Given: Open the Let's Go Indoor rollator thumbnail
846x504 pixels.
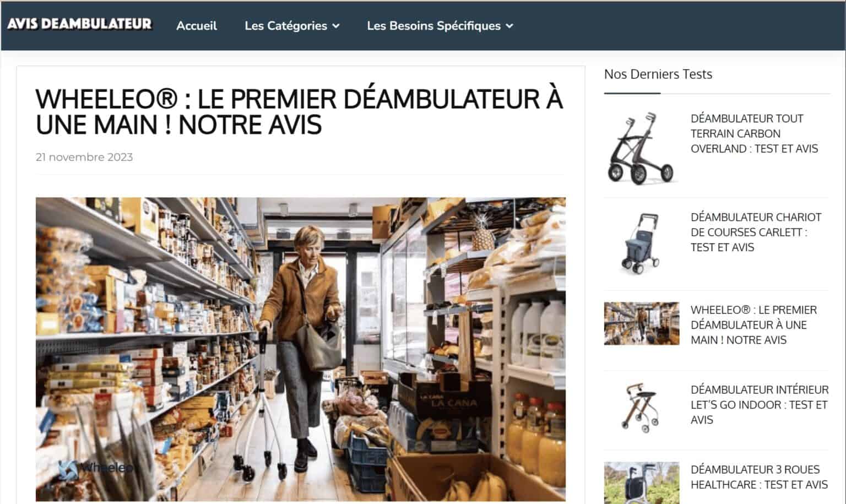Looking at the screenshot, I should click(x=641, y=408).
